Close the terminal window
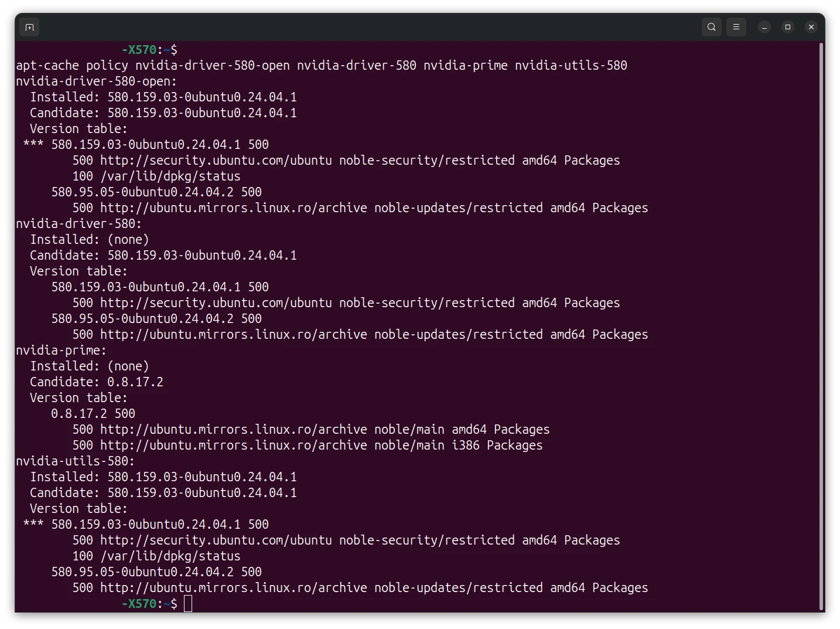The image size is (840, 629). pyautogui.click(x=811, y=27)
